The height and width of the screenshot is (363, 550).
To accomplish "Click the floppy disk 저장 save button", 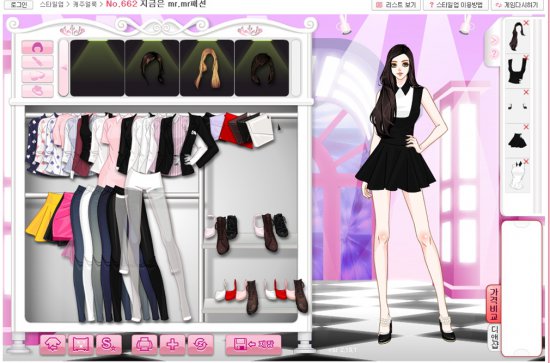I will [253, 344].
